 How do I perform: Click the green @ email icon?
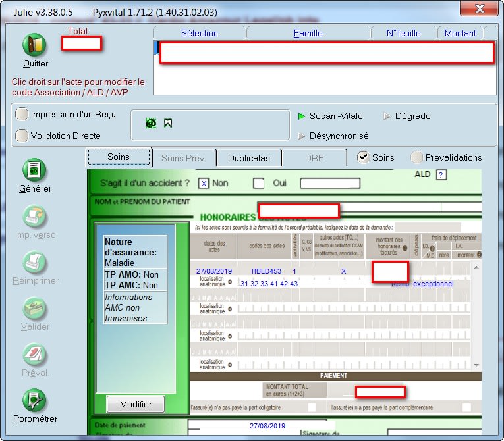(x=151, y=123)
